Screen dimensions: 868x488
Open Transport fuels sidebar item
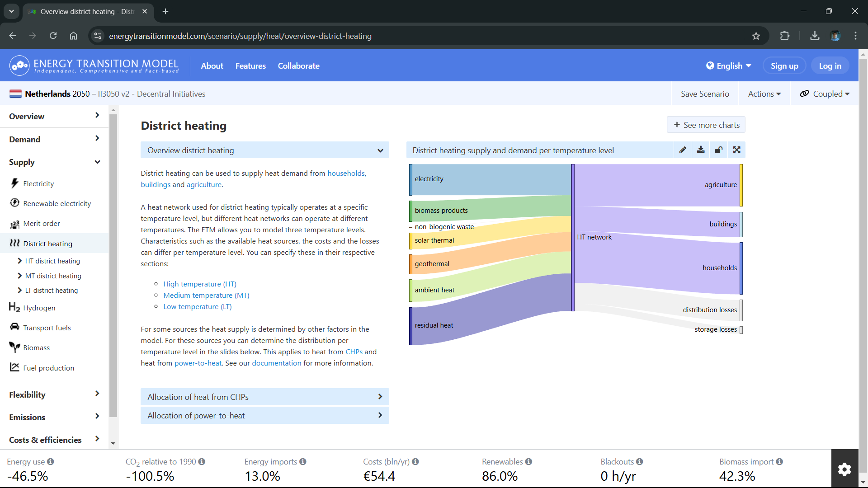coord(47,328)
